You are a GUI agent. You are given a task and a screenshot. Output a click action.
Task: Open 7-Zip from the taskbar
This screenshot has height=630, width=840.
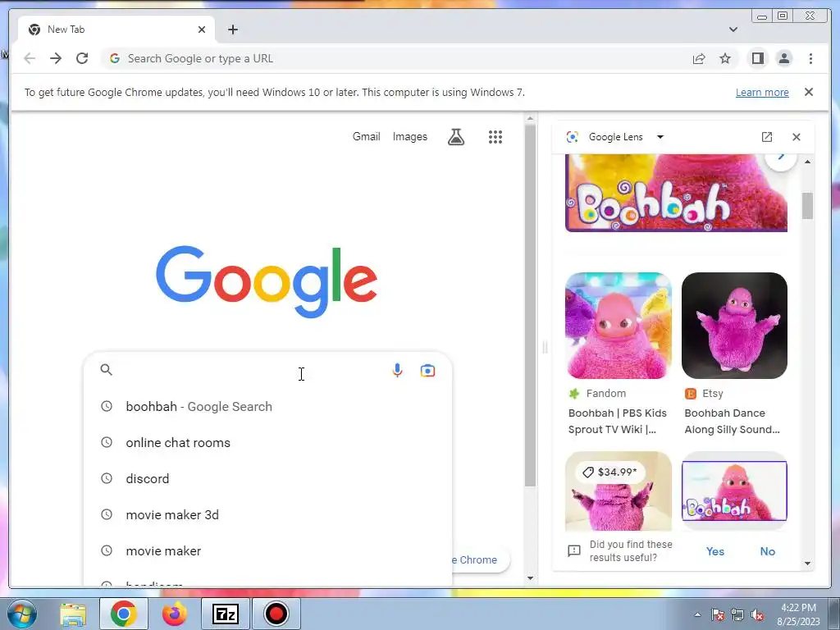(x=226, y=614)
